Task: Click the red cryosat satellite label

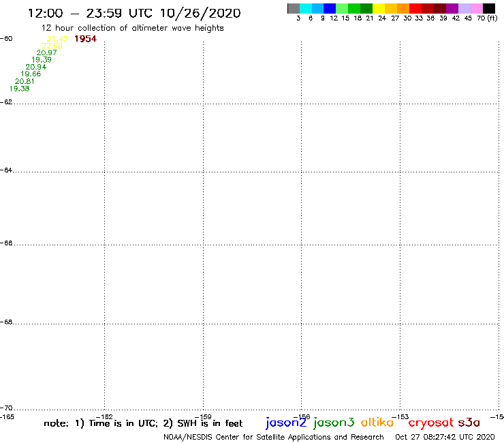Action: pos(431,423)
